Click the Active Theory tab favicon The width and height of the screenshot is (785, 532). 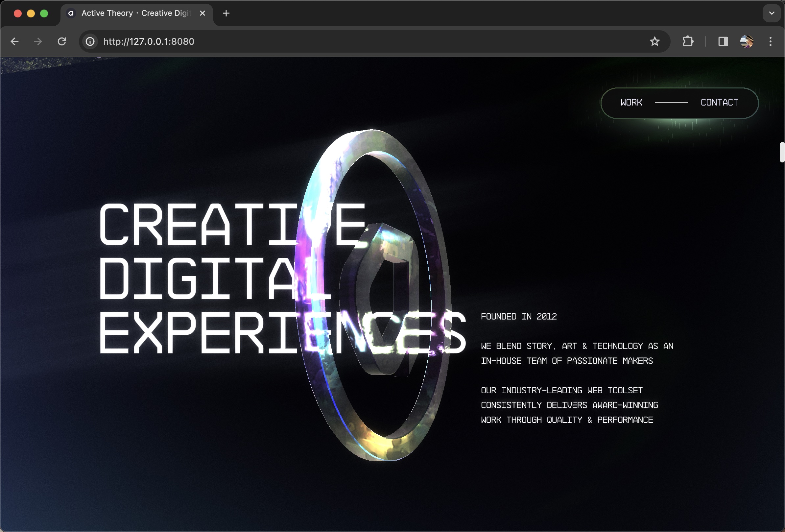(x=71, y=13)
